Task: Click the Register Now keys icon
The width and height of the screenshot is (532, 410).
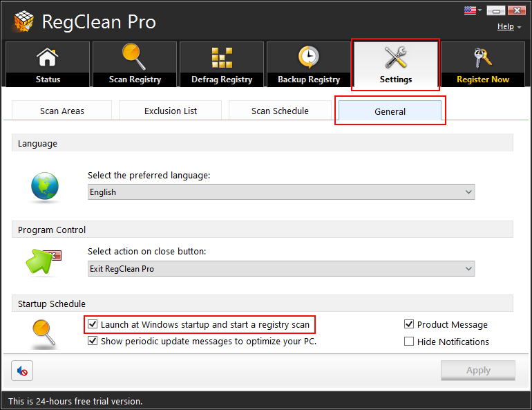Action: 482,57
